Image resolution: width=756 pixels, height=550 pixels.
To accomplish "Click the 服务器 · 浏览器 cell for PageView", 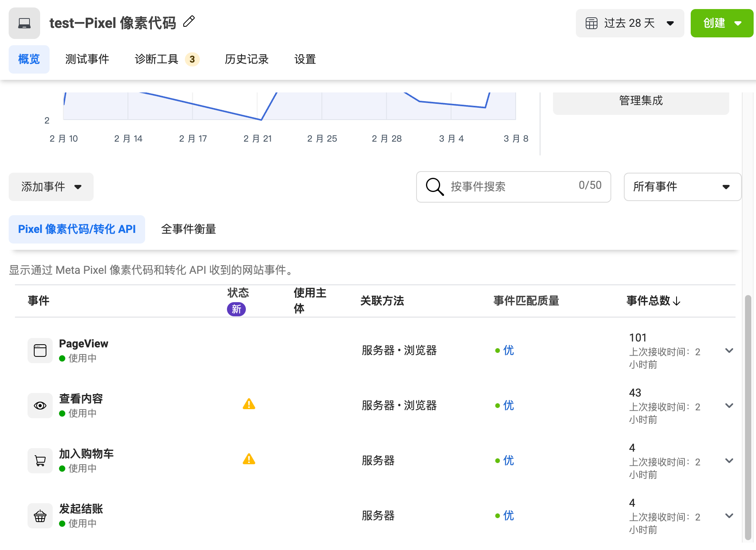I will [399, 351].
